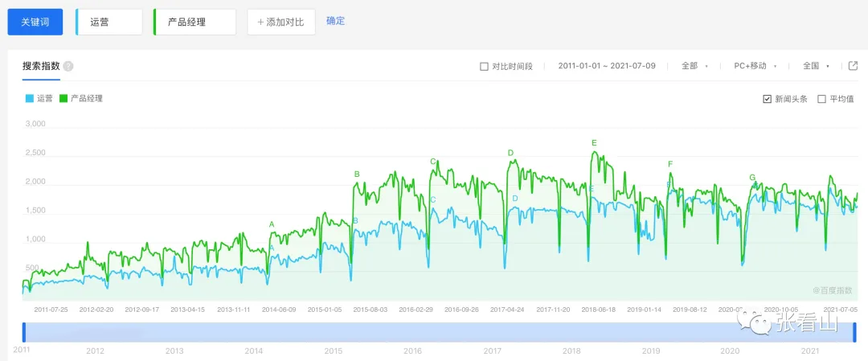Confirm with the 确定 link

click(x=335, y=21)
